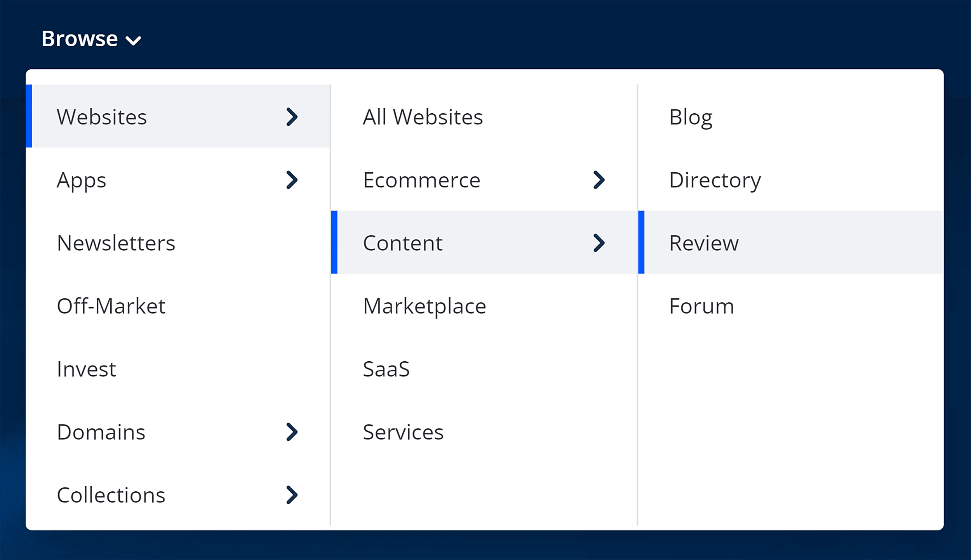Select the Newsletters menu item

click(116, 243)
